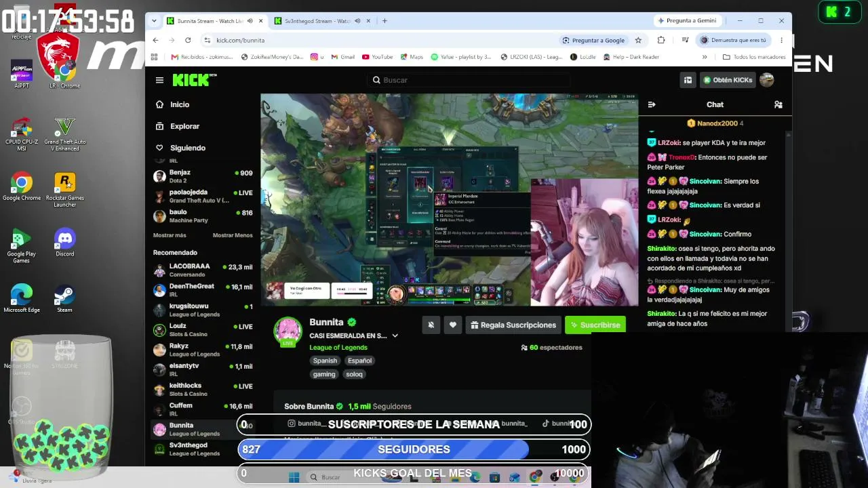Open a new browser tab
Viewport: 868px width, 488px height.
384,21
